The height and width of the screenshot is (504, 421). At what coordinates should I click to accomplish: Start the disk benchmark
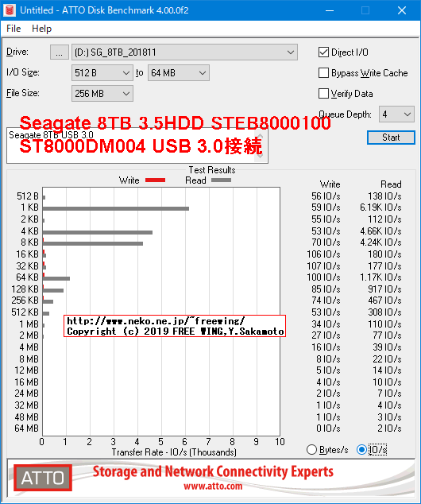pyautogui.click(x=391, y=138)
